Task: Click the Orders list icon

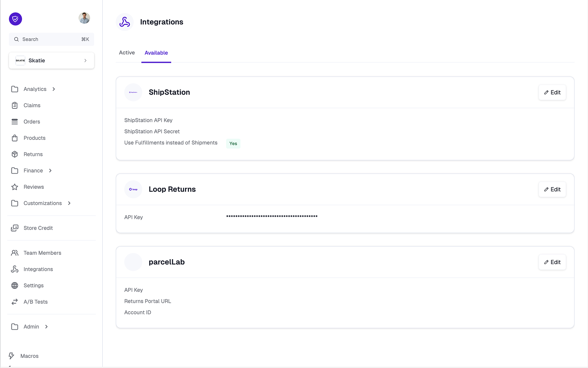Action: click(x=15, y=121)
